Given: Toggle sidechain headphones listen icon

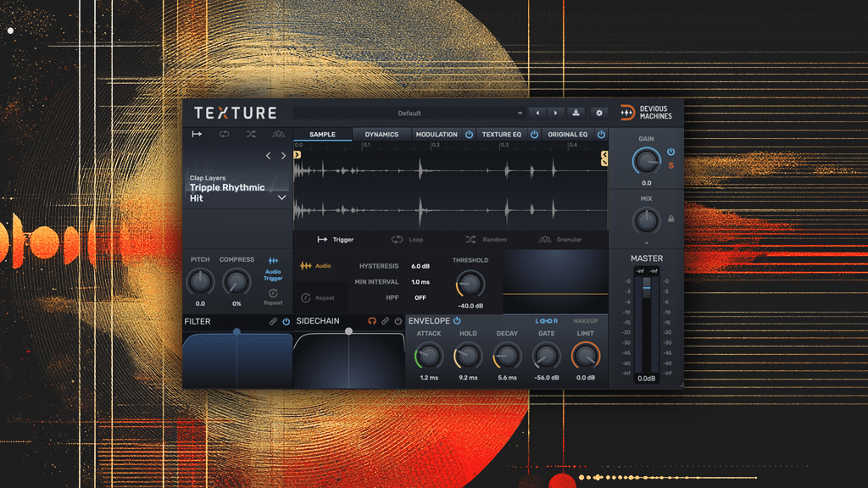Looking at the screenshot, I should pos(372,321).
